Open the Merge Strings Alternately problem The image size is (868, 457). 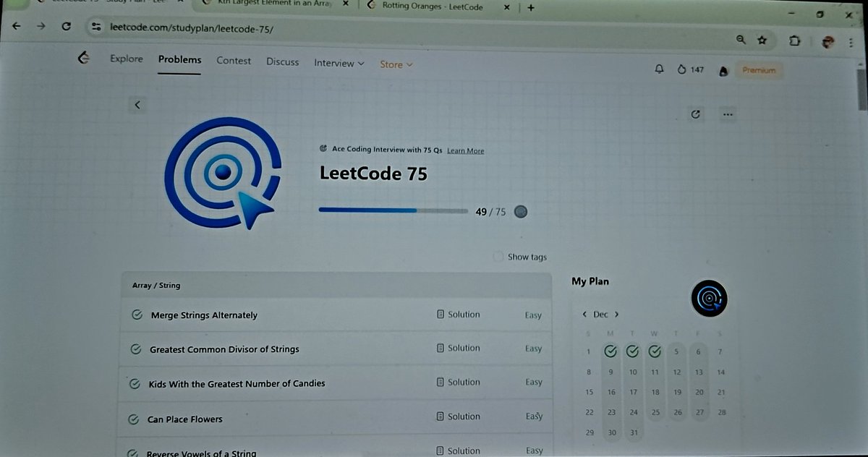pyautogui.click(x=204, y=315)
